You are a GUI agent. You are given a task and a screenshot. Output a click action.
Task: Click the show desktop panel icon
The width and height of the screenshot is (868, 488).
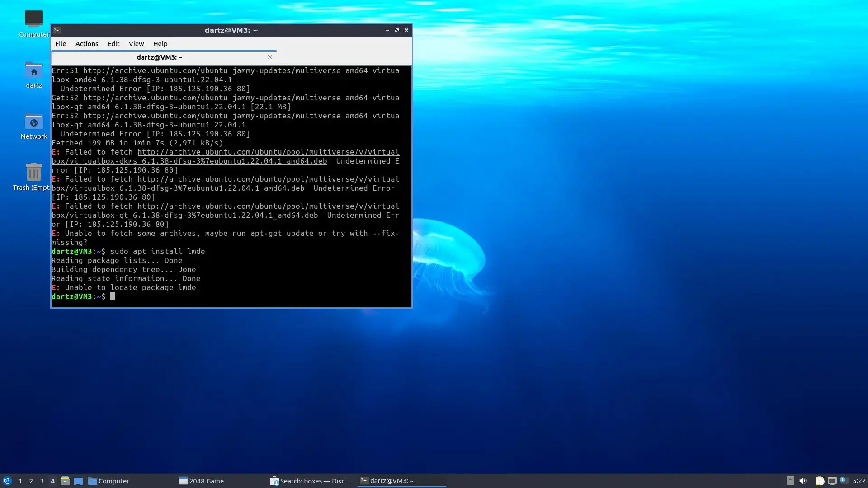78,481
